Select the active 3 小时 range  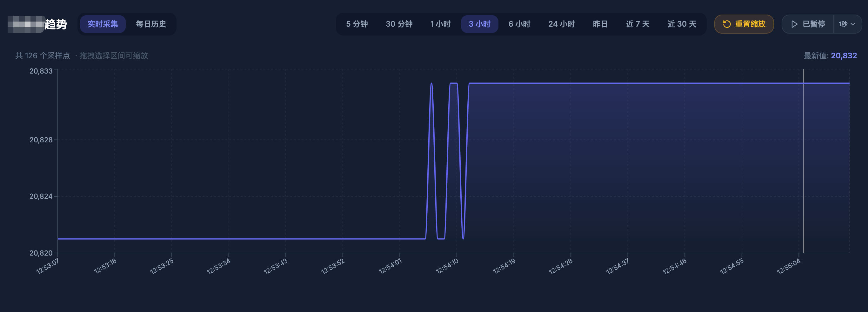[x=479, y=24]
